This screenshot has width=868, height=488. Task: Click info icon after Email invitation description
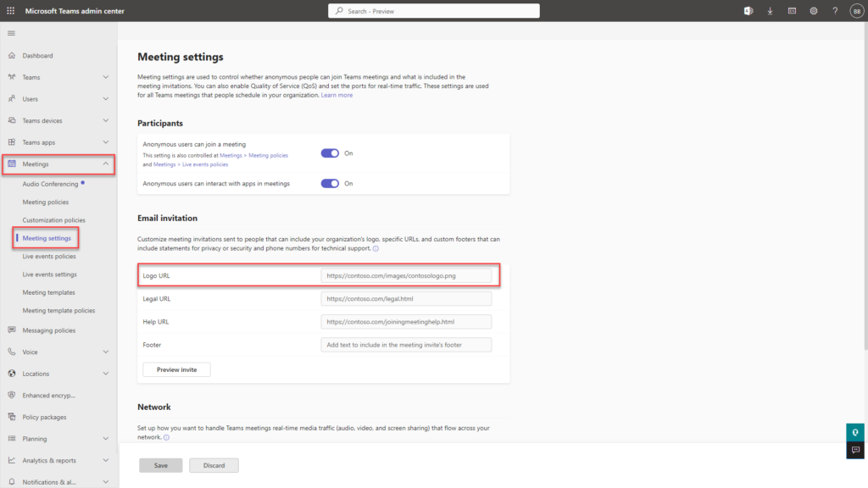(x=376, y=248)
